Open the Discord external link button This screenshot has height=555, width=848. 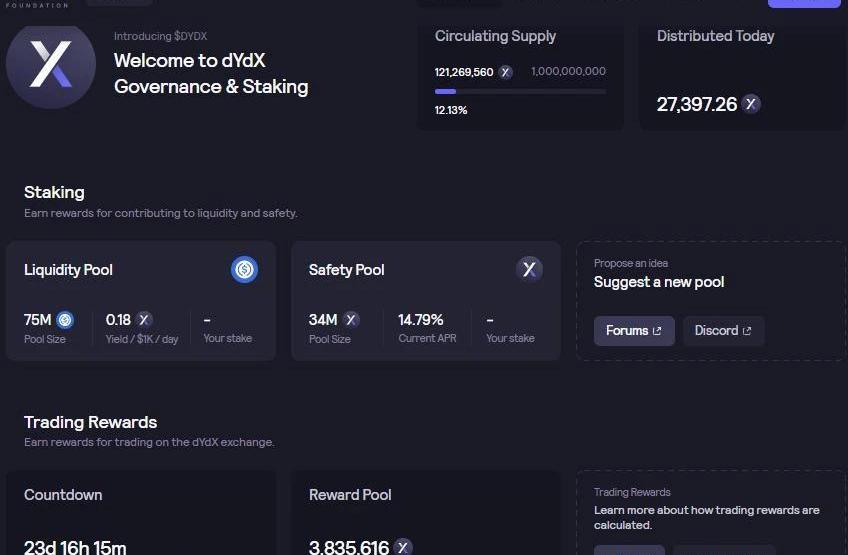point(723,331)
